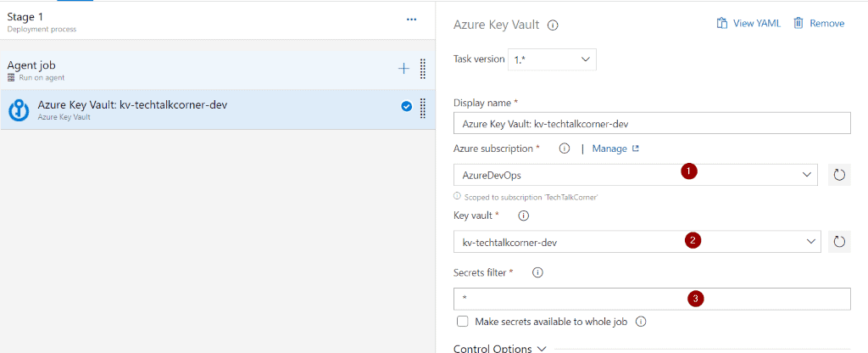
Task: Click the Agent job drag handle
Action: [x=422, y=69]
